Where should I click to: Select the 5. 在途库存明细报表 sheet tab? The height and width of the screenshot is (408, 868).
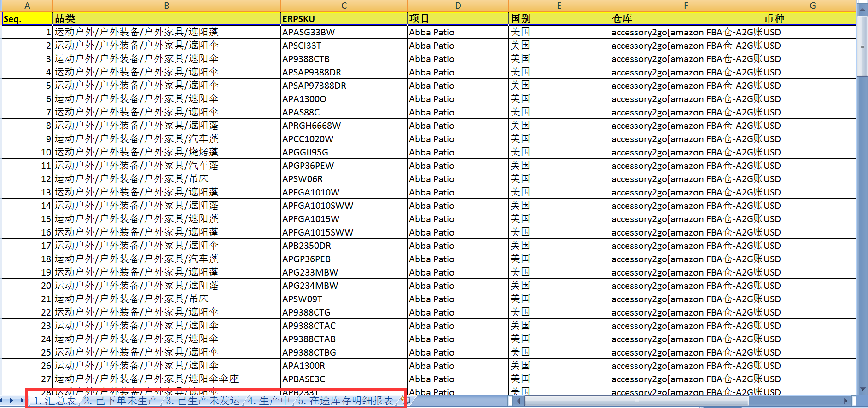(x=345, y=401)
